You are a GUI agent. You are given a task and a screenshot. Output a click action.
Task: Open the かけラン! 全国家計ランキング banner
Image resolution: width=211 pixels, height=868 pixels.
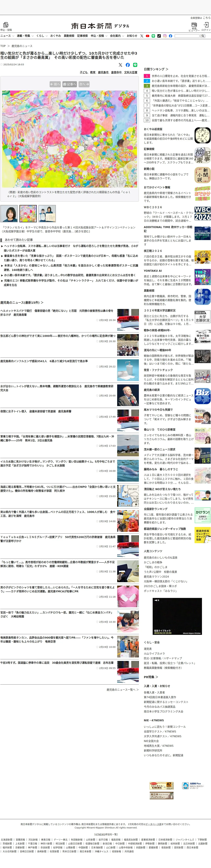[x=203, y=515]
